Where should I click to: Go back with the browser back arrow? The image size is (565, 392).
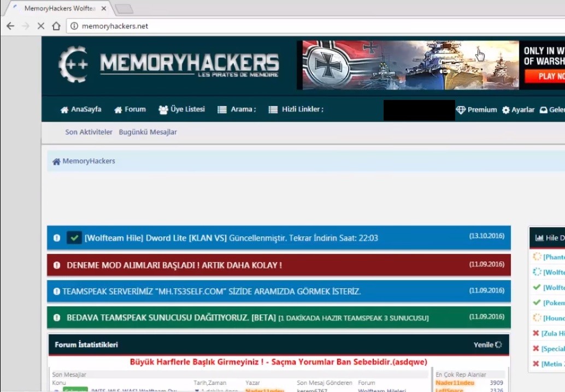coord(10,26)
